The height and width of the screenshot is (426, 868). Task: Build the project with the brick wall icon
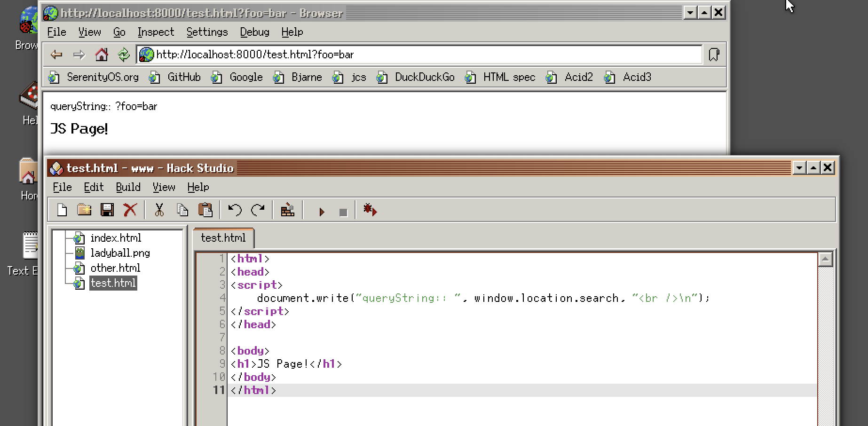click(x=287, y=210)
